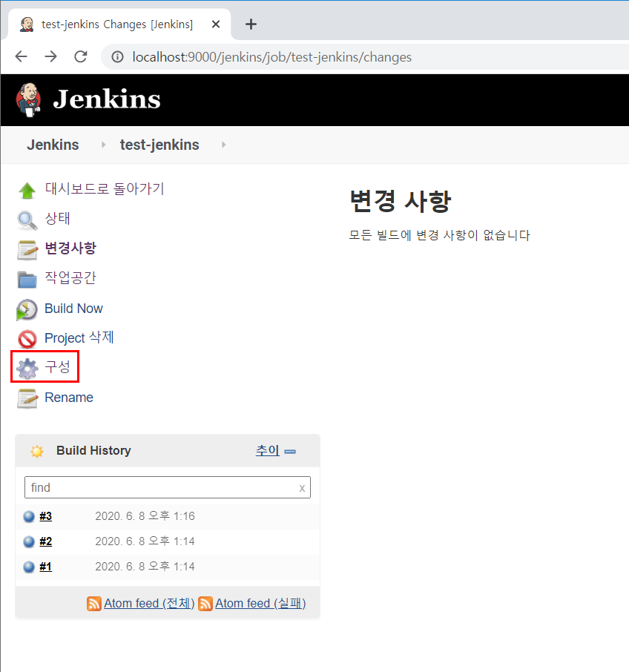629x672 pixels.
Task: Click the red prohibition delete icon
Action: click(x=27, y=339)
